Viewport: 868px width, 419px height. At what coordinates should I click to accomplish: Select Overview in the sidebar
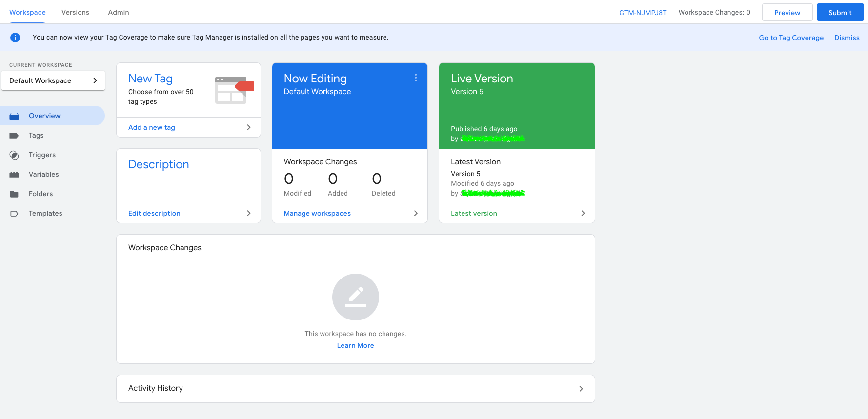[52, 116]
